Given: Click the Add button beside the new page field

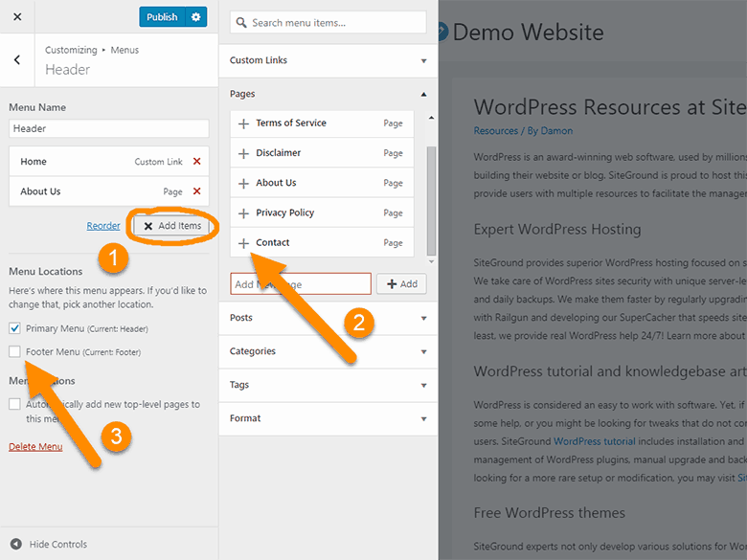Looking at the screenshot, I should point(401,283).
